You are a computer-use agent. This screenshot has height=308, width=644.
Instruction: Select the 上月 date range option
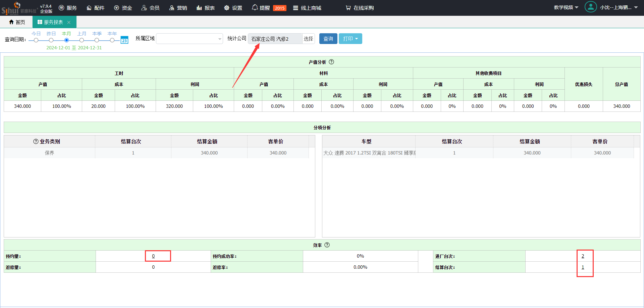pos(82,40)
